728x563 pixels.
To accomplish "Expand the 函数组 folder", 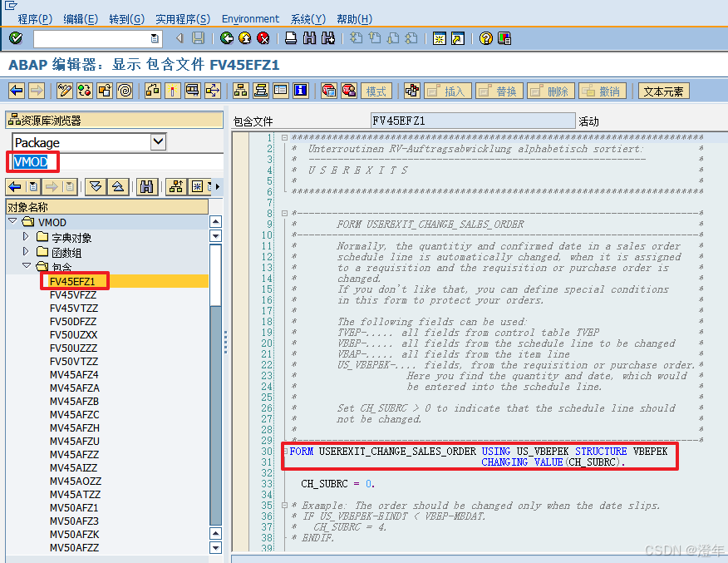I will (x=26, y=251).
